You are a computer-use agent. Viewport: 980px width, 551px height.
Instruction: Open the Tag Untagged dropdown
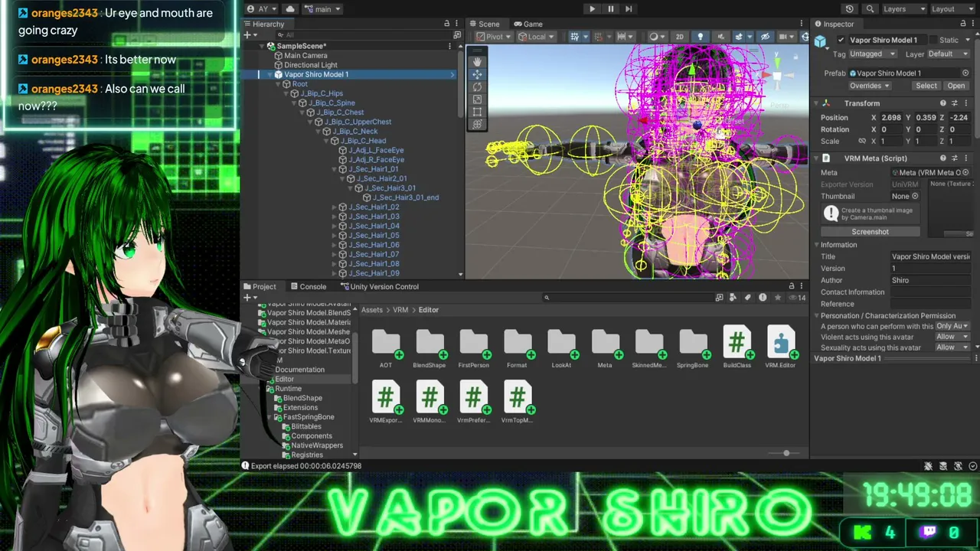point(873,54)
